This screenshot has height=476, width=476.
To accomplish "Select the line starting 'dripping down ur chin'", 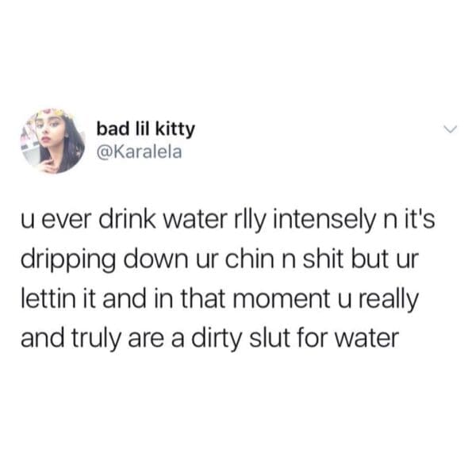I will click(220, 260).
